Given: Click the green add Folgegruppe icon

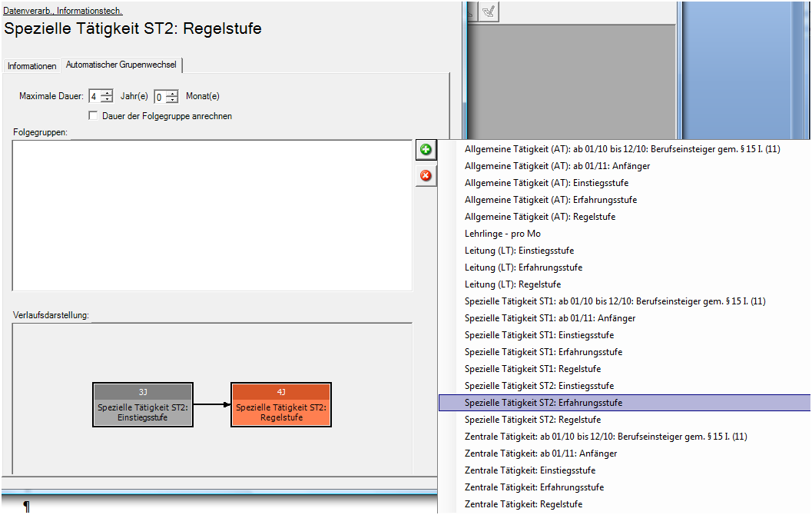Looking at the screenshot, I should pyautogui.click(x=425, y=150).
